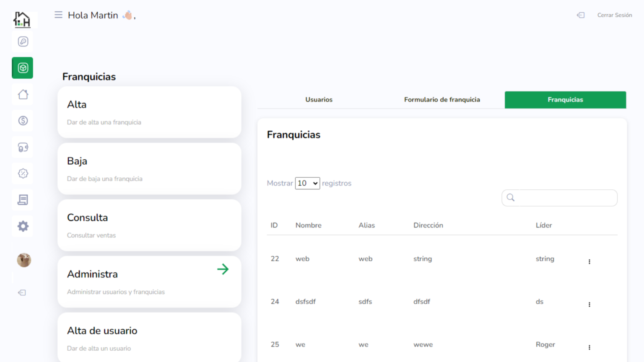Click the sidebar logout icon
The image size is (644, 362).
[x=22, y=292]
